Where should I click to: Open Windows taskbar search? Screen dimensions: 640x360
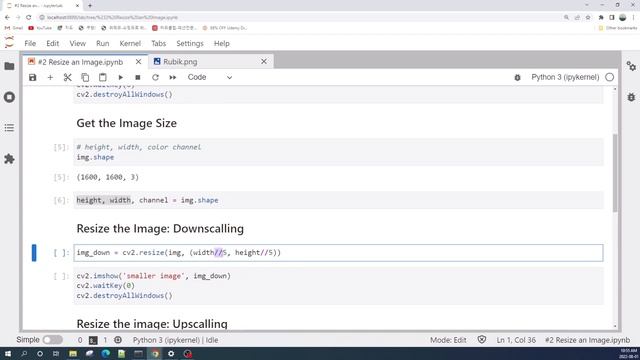[24, 353]
